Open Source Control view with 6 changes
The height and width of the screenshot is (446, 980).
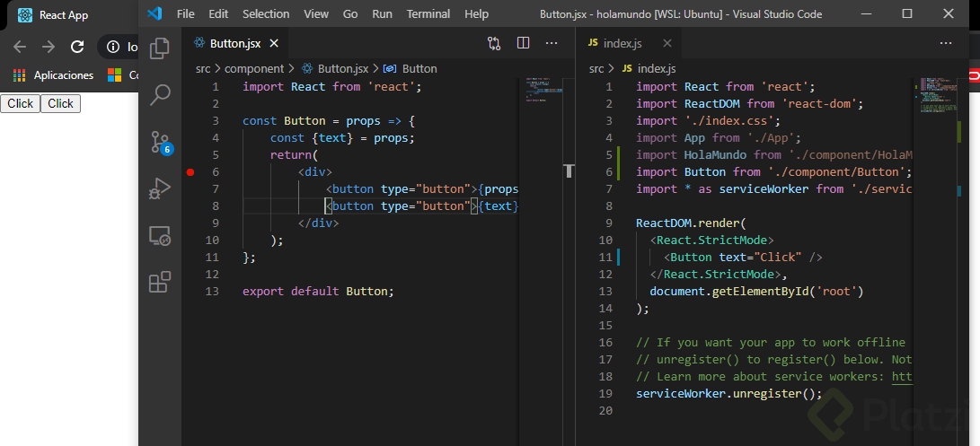tap(160, 142)
